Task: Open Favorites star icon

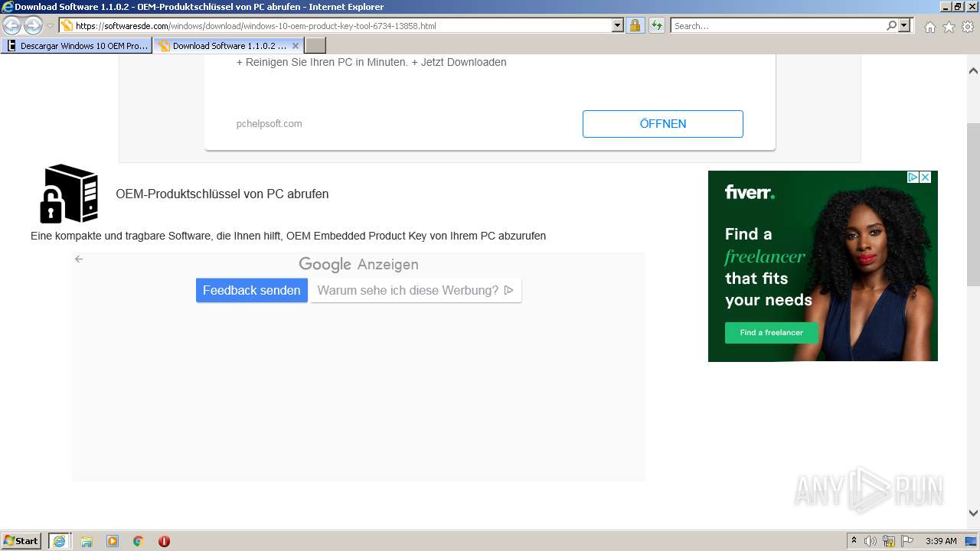Action: (949, 27)
